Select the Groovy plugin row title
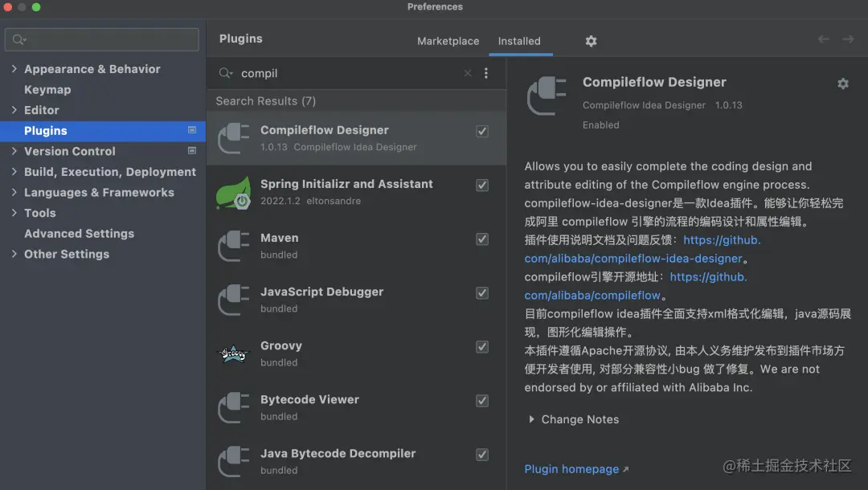Image resolution: width=868 pixels, height=490 pixels. [281, 345]
